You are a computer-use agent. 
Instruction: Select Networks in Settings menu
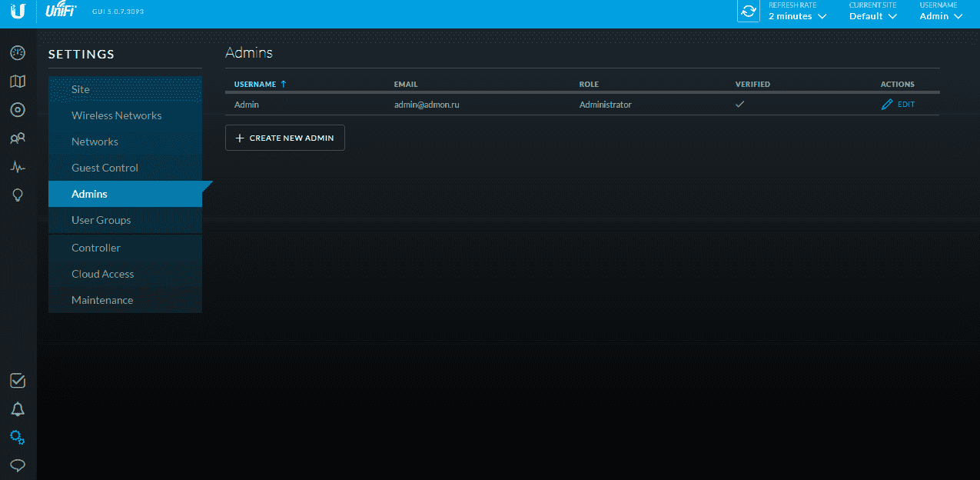(x=125, y=142)
